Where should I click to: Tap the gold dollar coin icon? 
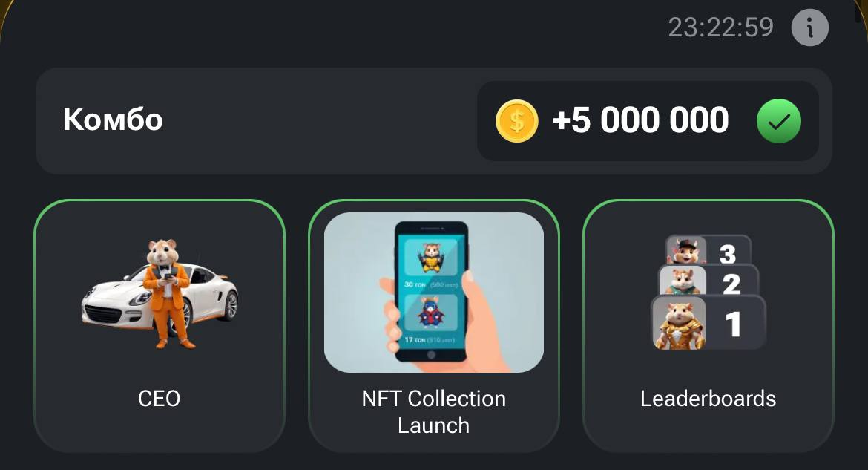point(516,121)
